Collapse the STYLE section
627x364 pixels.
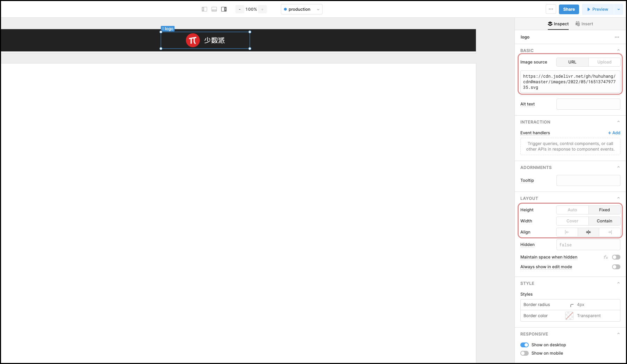(618, 283)
